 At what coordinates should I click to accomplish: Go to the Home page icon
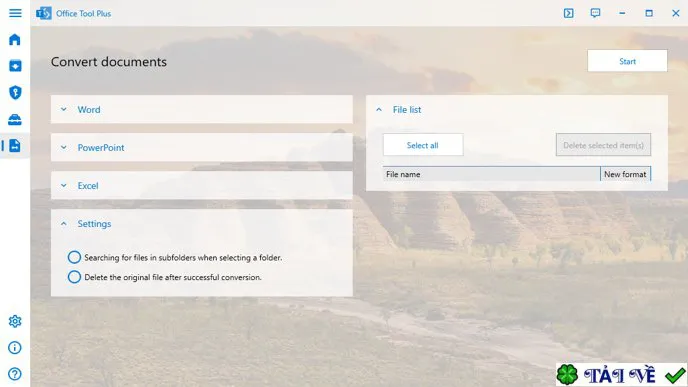(x=15, y=39)
